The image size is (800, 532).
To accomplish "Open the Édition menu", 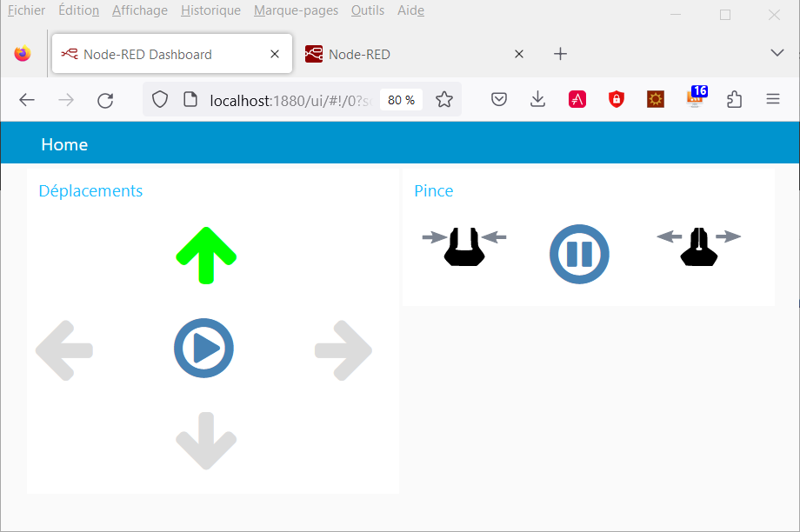I will 78,10.
